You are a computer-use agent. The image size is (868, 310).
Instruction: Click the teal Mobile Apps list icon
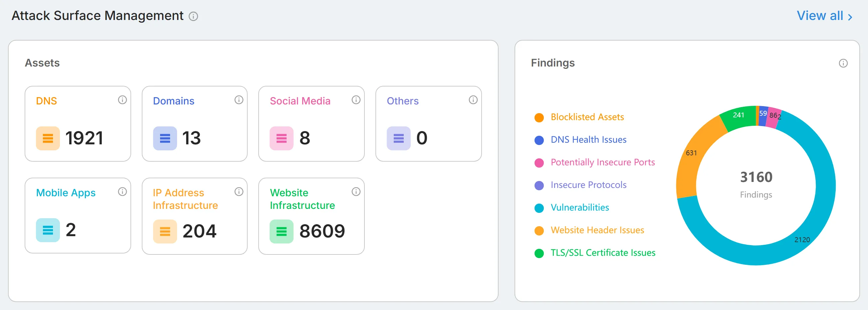pyautogui.click(x=48, y=230)
